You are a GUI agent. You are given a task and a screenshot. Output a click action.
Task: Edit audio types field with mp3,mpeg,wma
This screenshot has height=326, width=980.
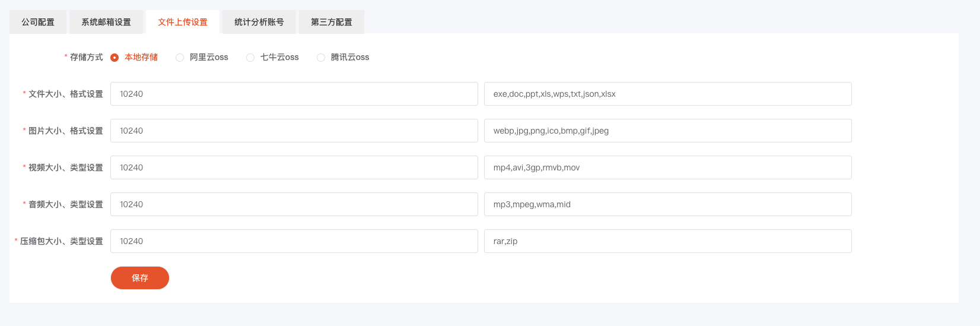(x=668, y=204)
